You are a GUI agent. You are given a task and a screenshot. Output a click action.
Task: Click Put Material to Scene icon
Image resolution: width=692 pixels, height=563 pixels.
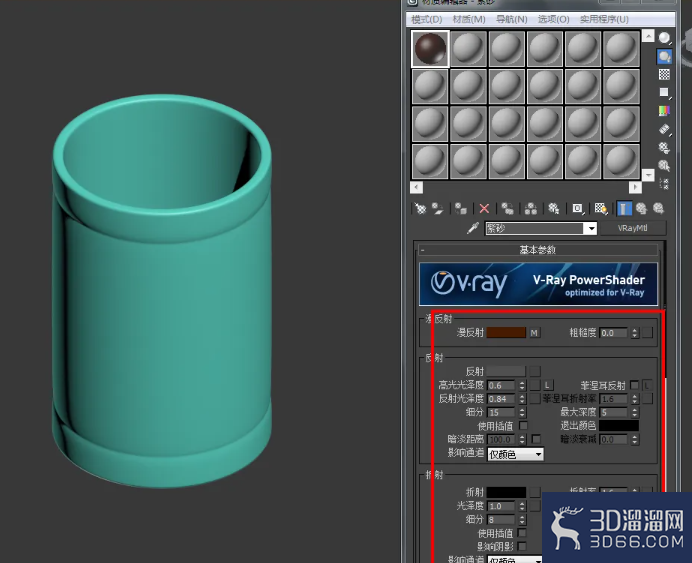437,208
